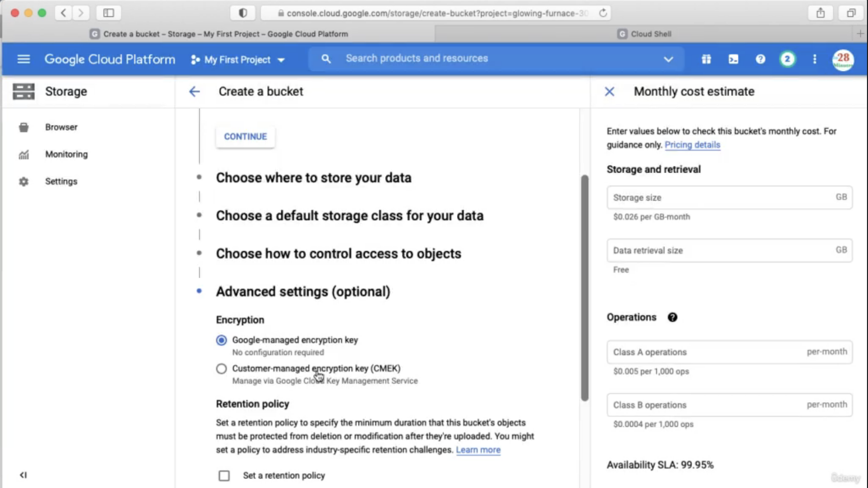Click the Settings gear icon
Viewport: 868px width, 488px height.
(23, 182)
